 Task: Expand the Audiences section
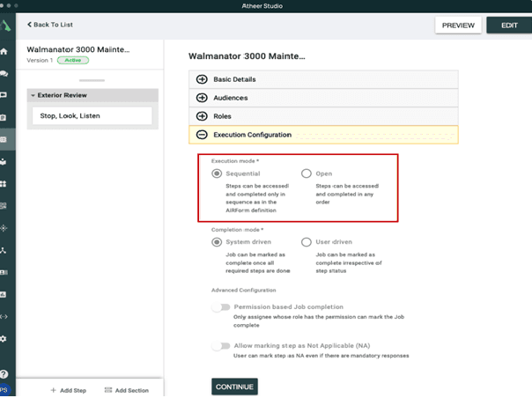323,98
